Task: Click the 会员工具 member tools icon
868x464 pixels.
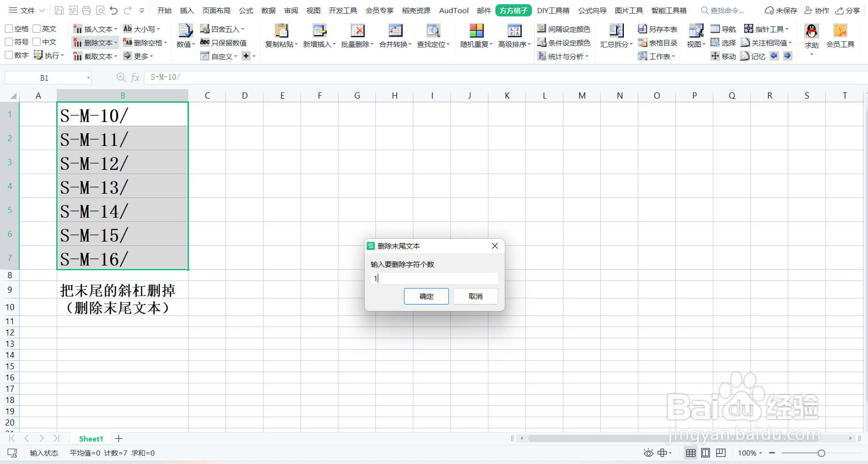Action: [x=840, y=31]
